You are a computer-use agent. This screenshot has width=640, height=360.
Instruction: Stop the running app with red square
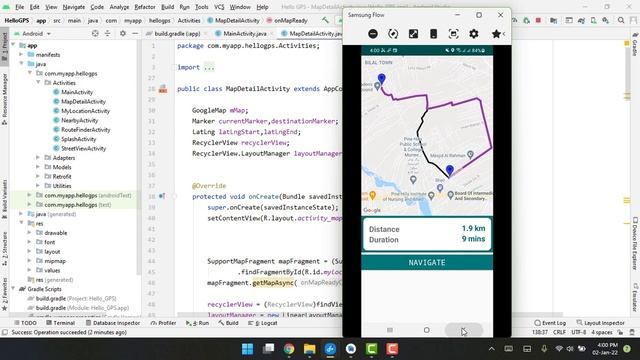[x=538, y=20]
